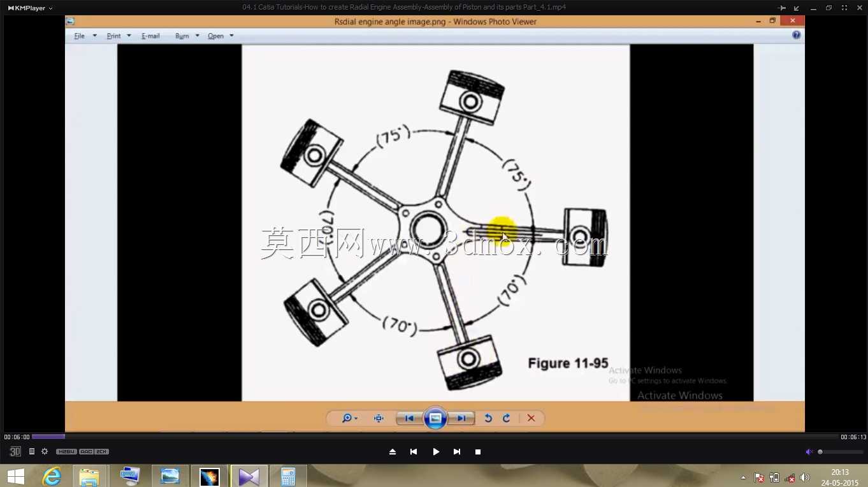Toggle 3D mode in KMPlayer
This screenshot has width=868, height=487.
(x=15, y=451)
